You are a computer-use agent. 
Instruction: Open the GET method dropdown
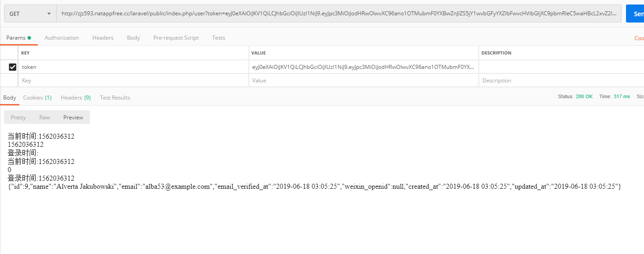(x=30, y=14)
